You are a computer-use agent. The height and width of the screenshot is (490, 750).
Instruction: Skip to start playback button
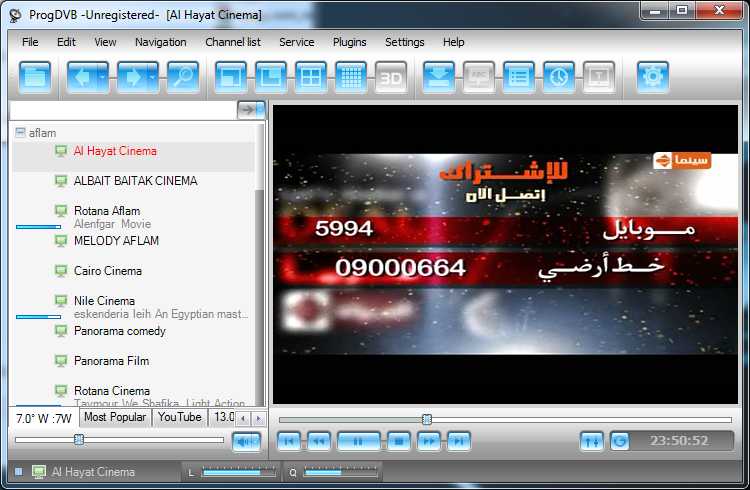(289, 441)
